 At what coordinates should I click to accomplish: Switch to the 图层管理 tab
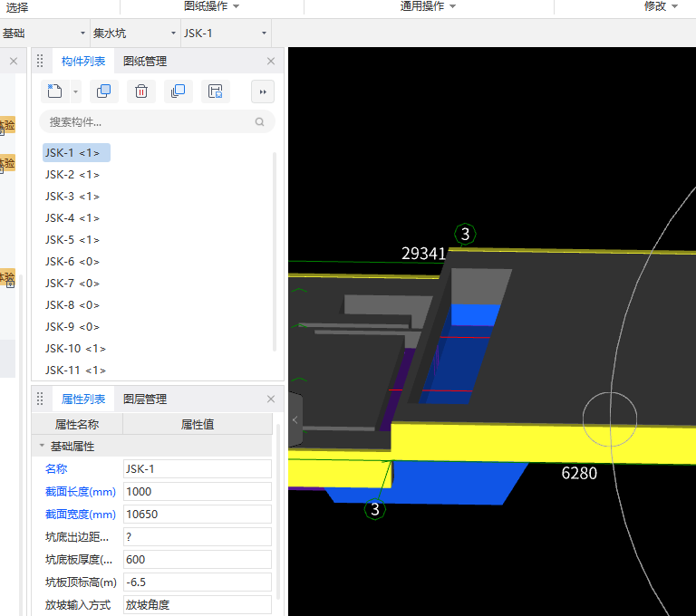(145, 399)
